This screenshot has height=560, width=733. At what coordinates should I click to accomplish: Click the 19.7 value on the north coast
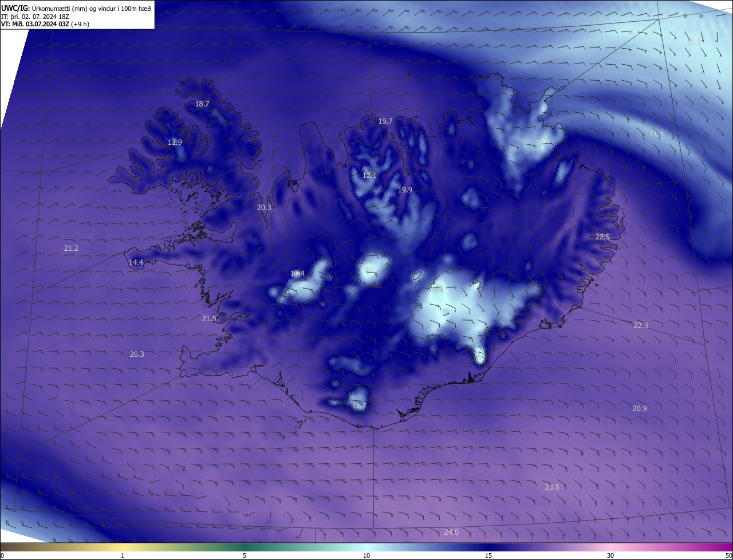(385, 121)
